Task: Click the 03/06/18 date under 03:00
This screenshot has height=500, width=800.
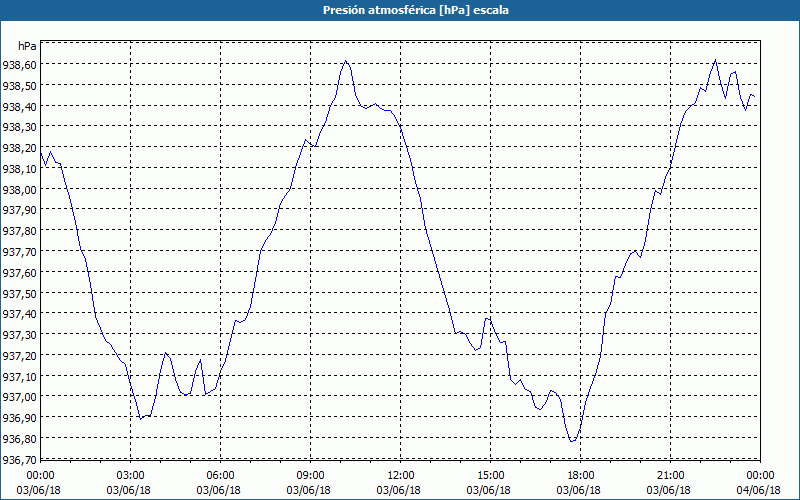Action: point(129,490)
